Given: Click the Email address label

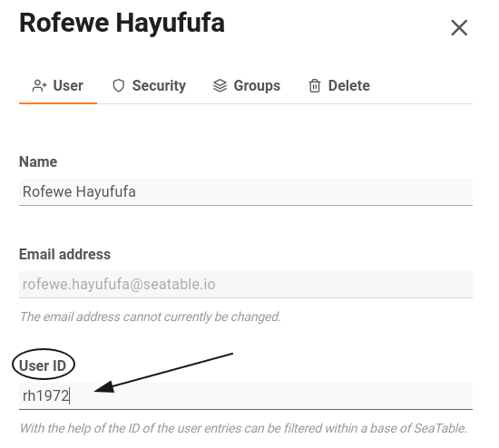Looking at the screenshot, I should pos(65,254).
